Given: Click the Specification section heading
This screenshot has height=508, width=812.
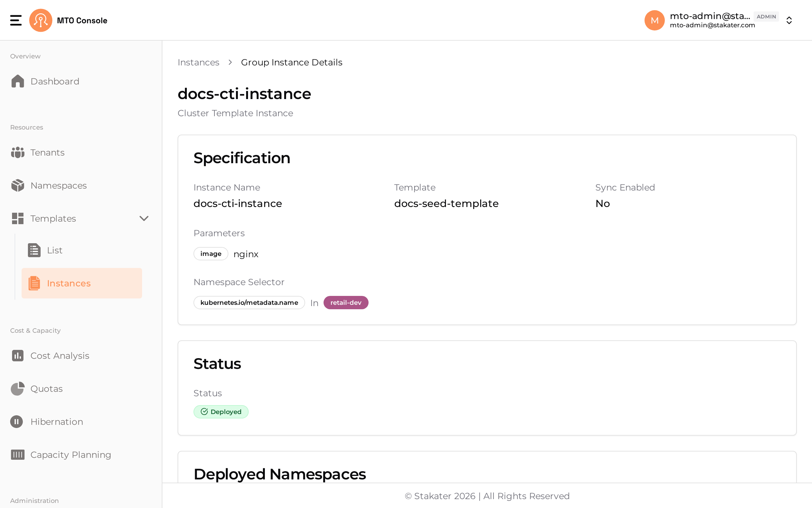Looking at the screenshot, I should click(242, 158).
